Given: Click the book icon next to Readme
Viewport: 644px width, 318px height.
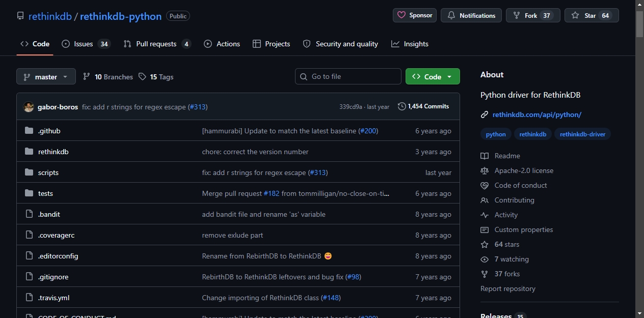Looking at the screenshot, I should [485, 156].
